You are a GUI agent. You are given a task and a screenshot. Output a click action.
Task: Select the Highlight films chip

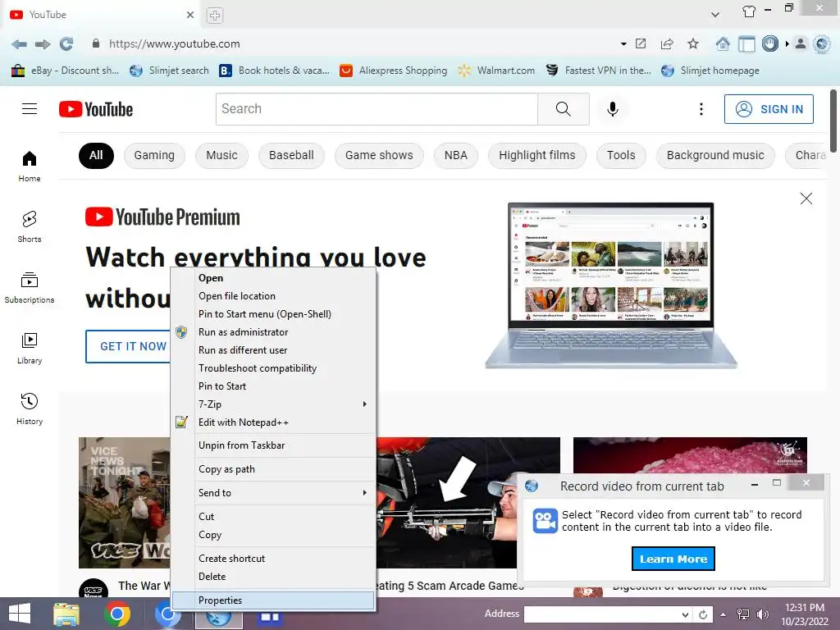tap(536, 155)
